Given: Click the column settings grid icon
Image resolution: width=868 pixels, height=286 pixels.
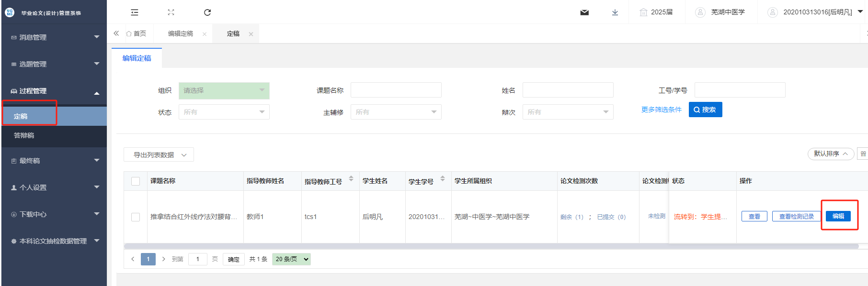Looking at the screenshot, I should [863, 154].
